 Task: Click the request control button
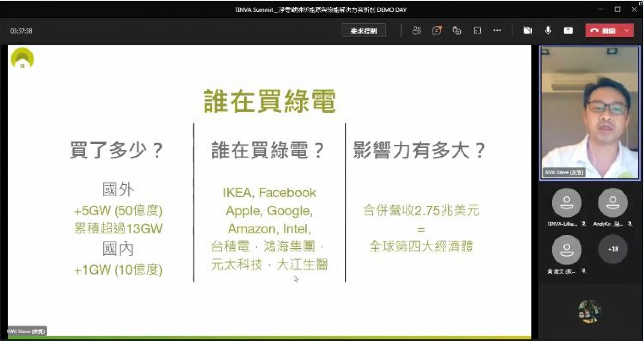364,31
